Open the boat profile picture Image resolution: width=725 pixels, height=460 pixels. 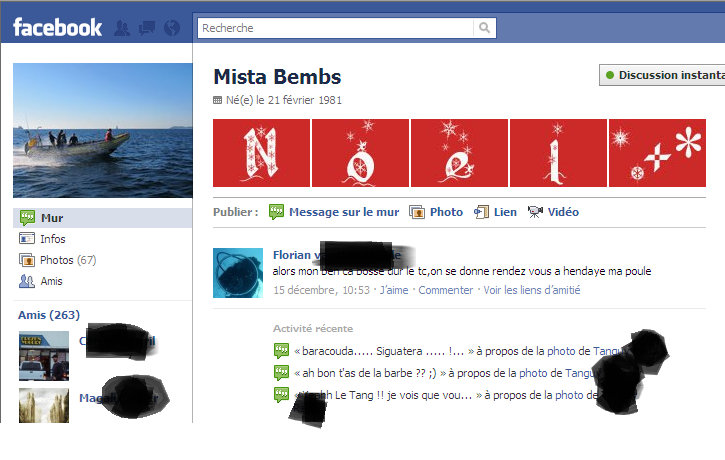(x=102, y=131)
